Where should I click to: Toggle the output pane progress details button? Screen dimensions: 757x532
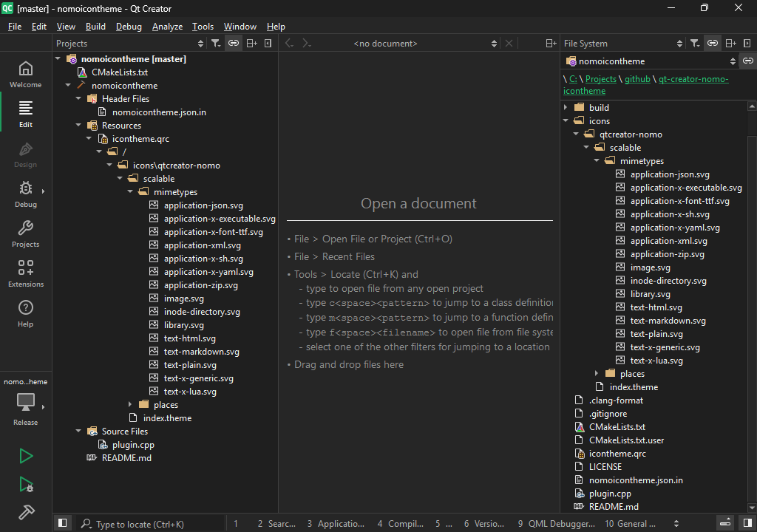coord(725,523)
